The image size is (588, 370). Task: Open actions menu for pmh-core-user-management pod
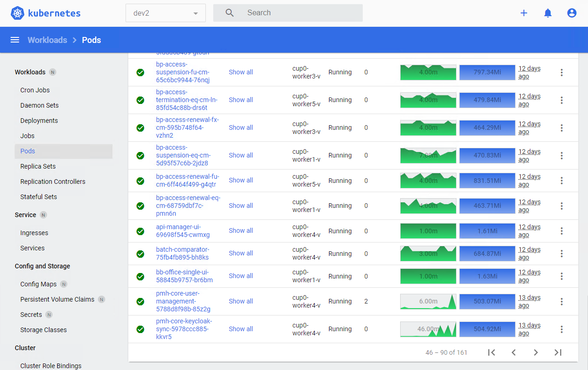coord(562,301)
